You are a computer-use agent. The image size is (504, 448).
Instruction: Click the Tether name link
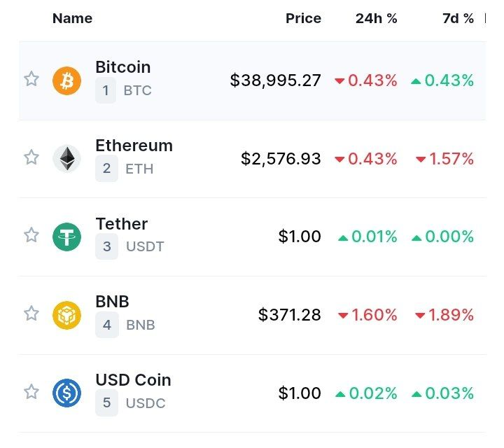point(122,224)
